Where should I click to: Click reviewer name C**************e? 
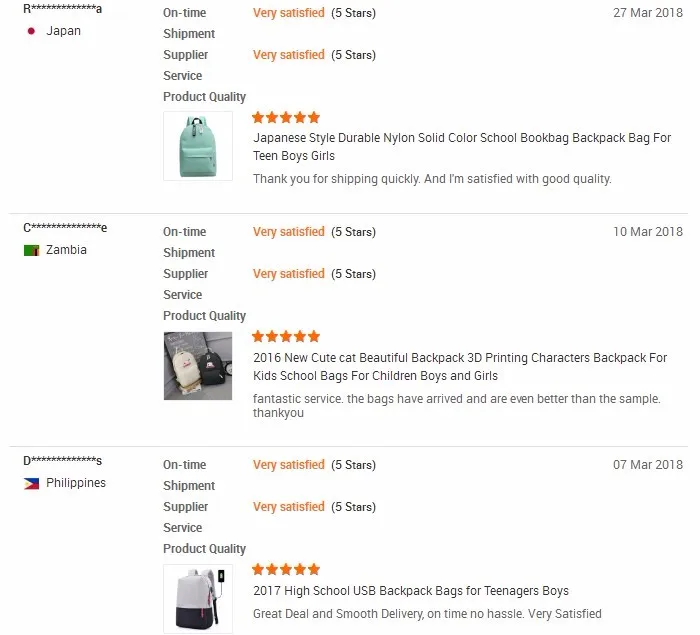click(65, 228)
